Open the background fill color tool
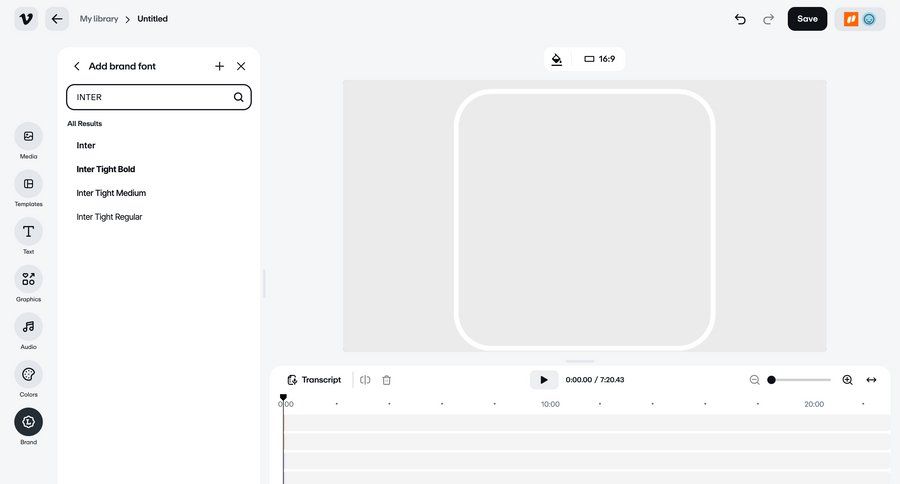Image resolution: width=900 pixels, height=484 pixels. (557, 59)
